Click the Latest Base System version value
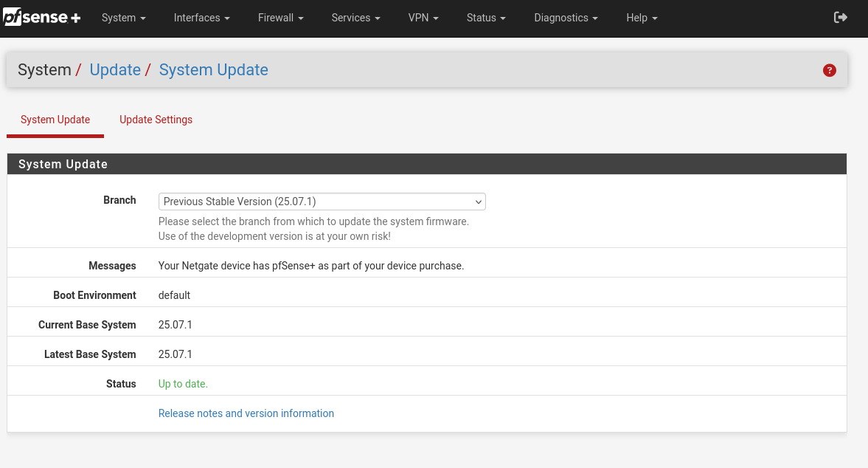 [176, 354]
